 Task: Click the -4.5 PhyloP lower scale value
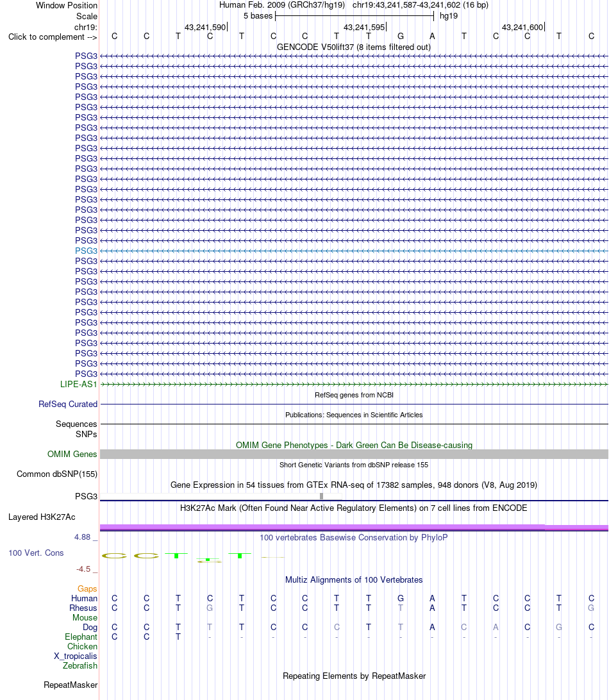coord(83,569)
